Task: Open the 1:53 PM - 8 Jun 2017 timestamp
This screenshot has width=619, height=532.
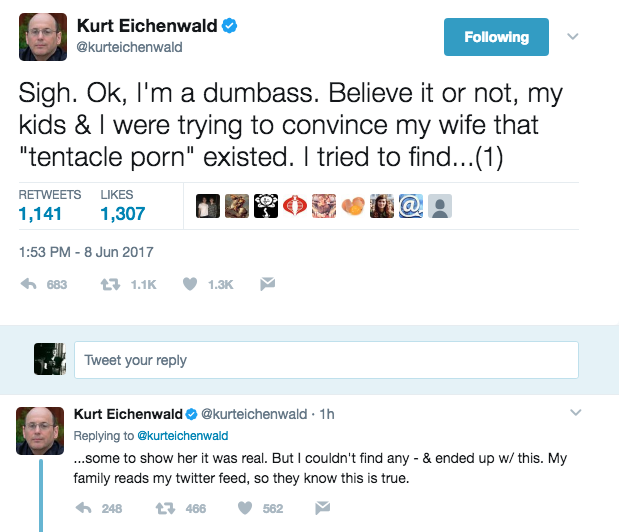Action: point(86,251)
